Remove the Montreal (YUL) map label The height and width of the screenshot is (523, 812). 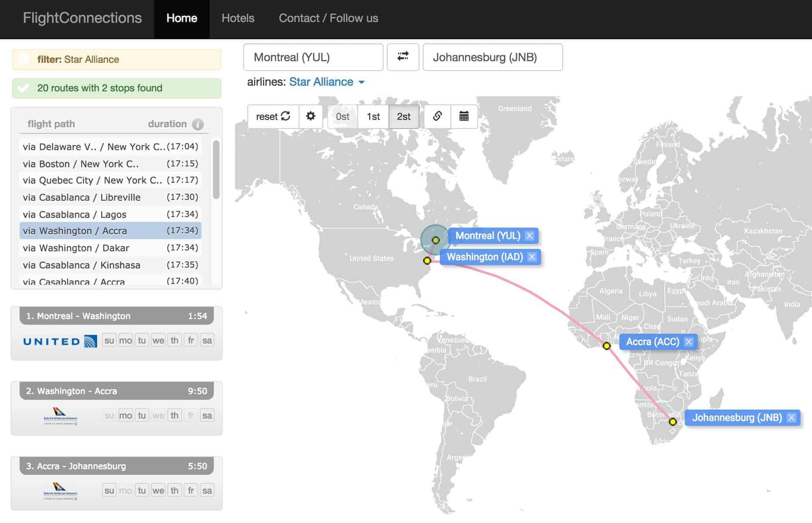(x=530, y=236)
